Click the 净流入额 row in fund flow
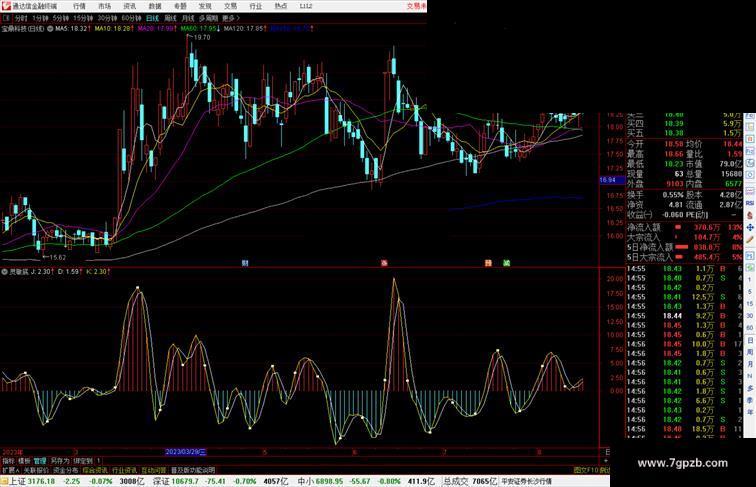 (684, 227)
